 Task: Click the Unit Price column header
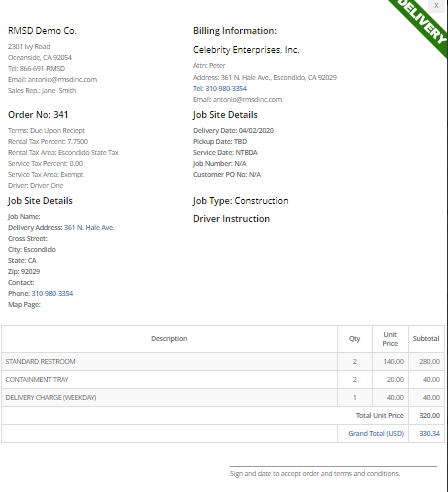coord(390,339)
